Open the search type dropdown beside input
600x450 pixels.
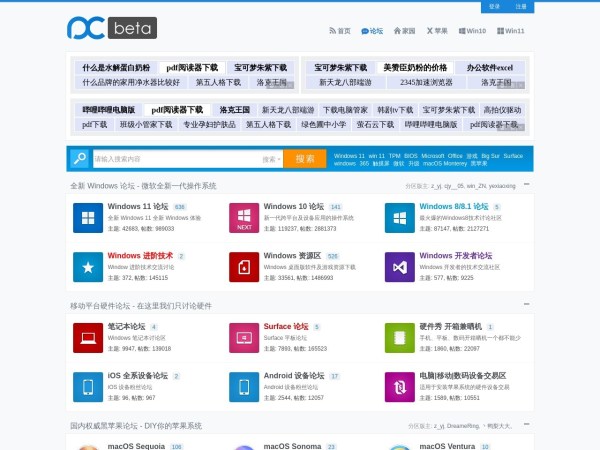[x=271, y=159]
